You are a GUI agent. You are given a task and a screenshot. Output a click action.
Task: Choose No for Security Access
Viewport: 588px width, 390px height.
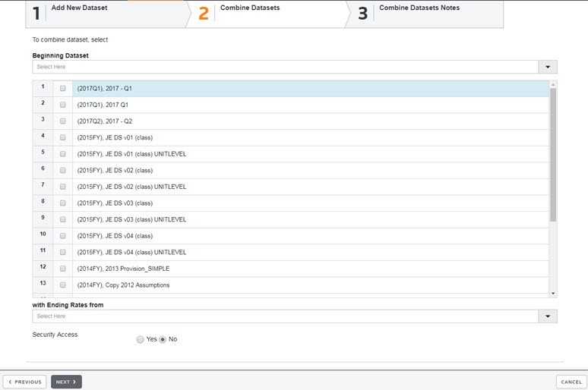click(162, 339)
